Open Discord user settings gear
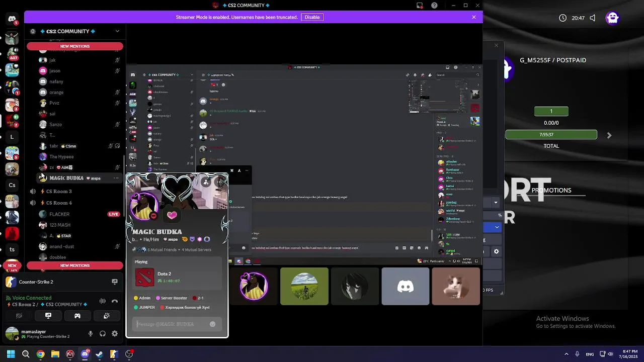Screen dimensions: 644x362 point(115,333)
